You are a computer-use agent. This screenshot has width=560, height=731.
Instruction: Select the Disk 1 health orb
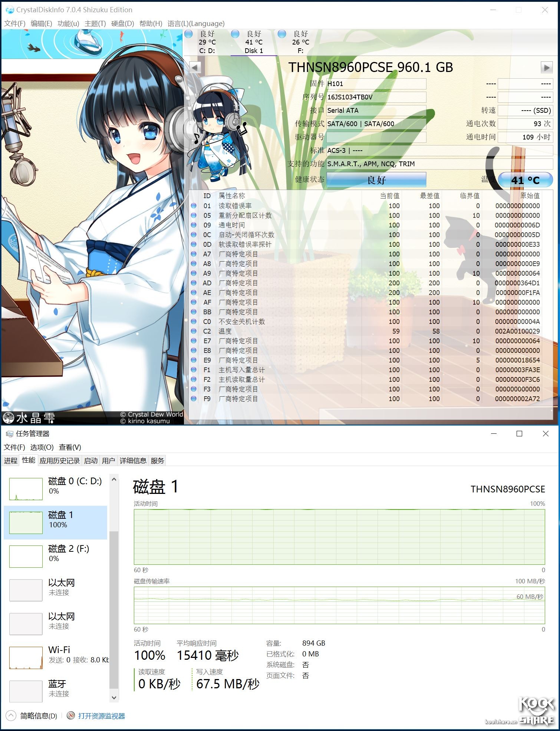[x=235, y=34]
